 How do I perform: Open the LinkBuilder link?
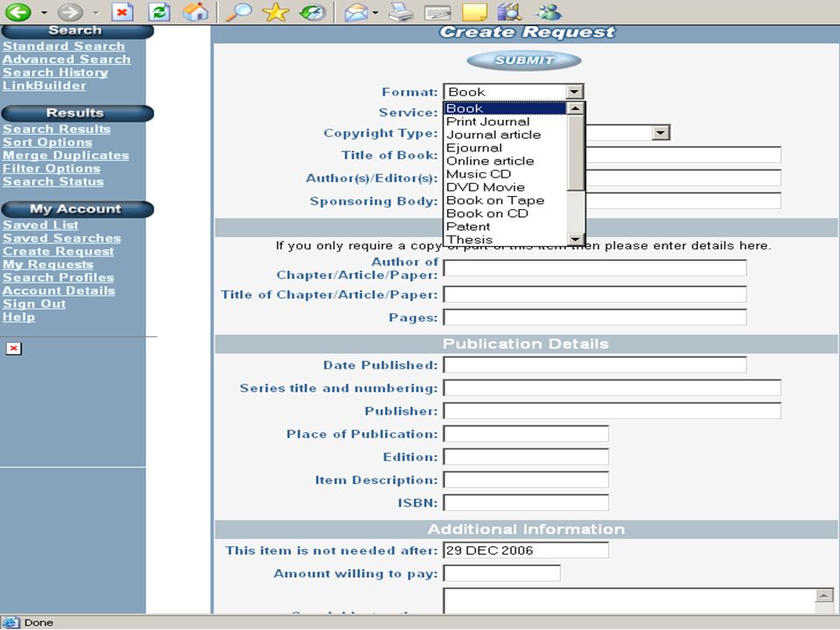click(x=45, y=86)
